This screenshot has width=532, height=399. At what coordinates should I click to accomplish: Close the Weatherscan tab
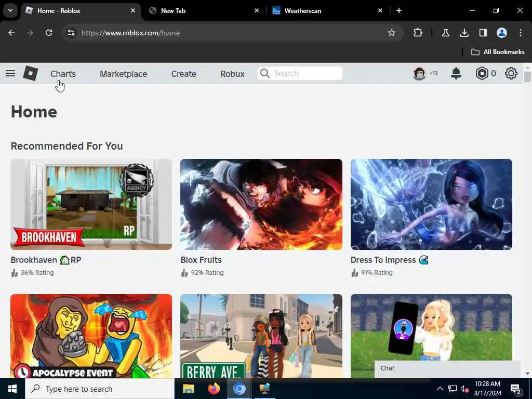pyautogui.click(x=380, y=10)
